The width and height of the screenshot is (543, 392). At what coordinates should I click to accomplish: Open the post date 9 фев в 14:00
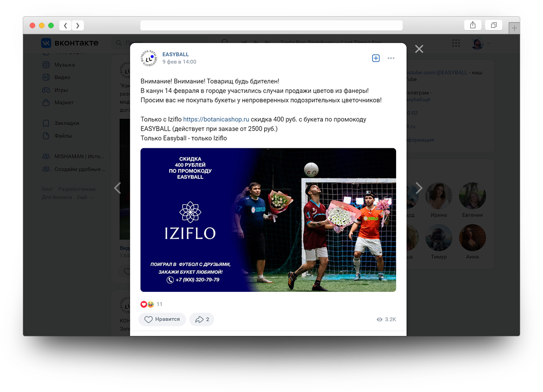[179, 62]
